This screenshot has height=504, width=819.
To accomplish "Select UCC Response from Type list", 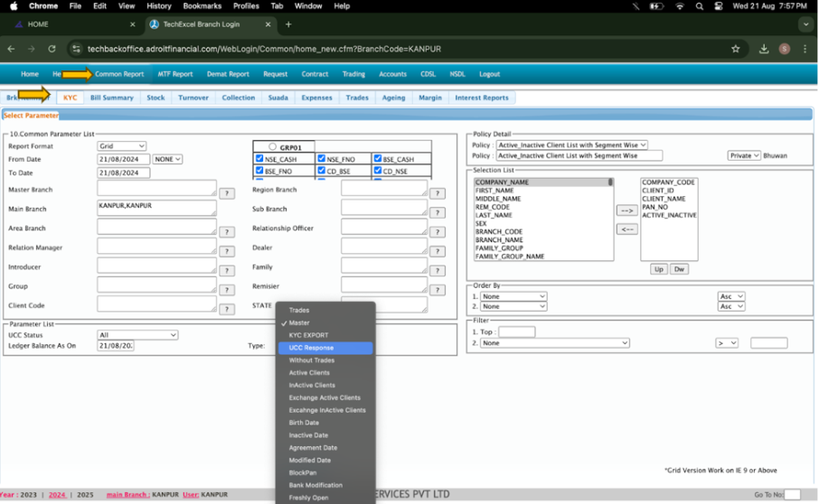I will pyautogui.click(x=311, y=348).
